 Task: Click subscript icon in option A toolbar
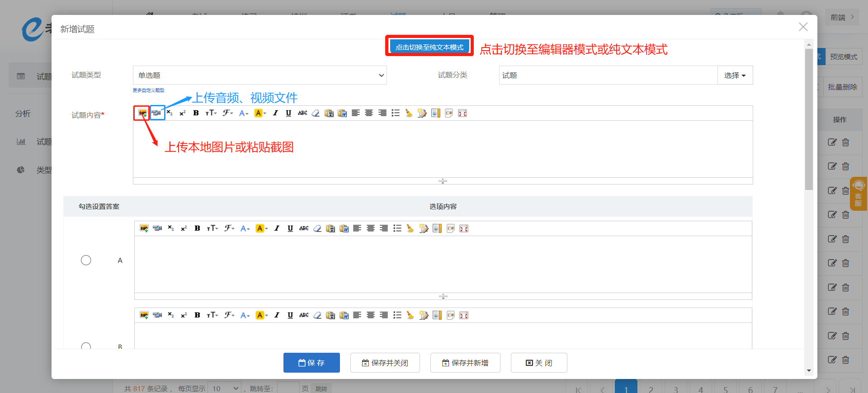(170, 228)
